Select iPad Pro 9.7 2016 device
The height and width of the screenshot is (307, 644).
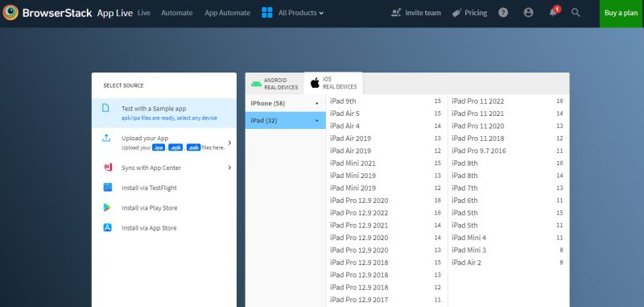[x=508, y=151]
